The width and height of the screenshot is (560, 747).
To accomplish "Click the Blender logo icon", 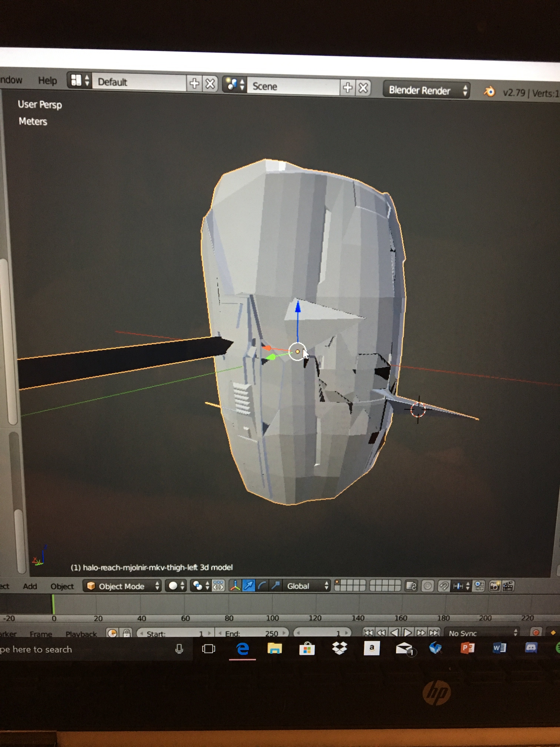I will click(x=489, y=92).
